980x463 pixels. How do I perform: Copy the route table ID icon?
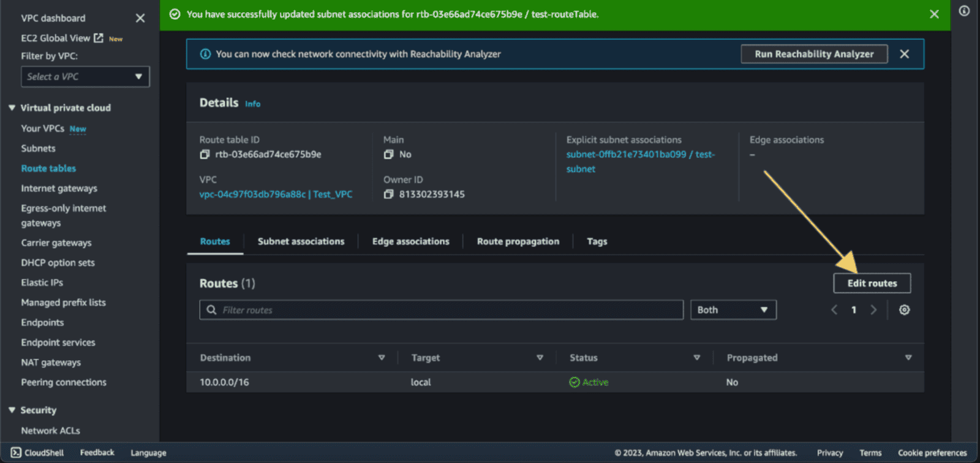(x=205, y=154)
